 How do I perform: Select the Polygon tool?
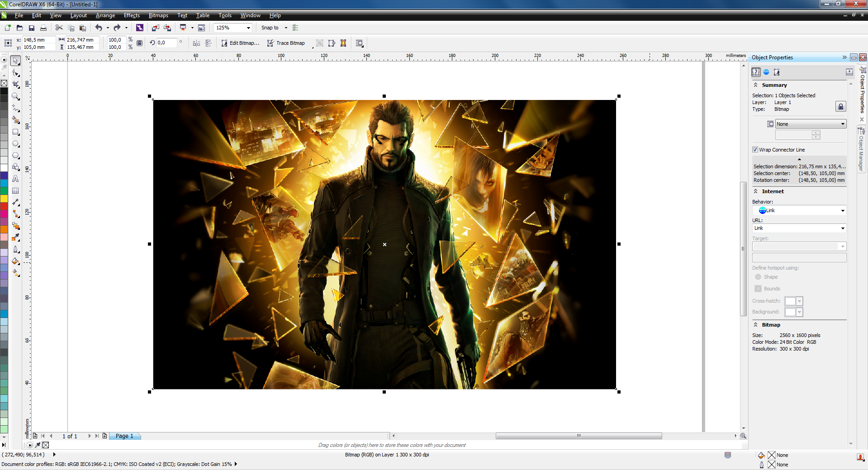[16, 155]
